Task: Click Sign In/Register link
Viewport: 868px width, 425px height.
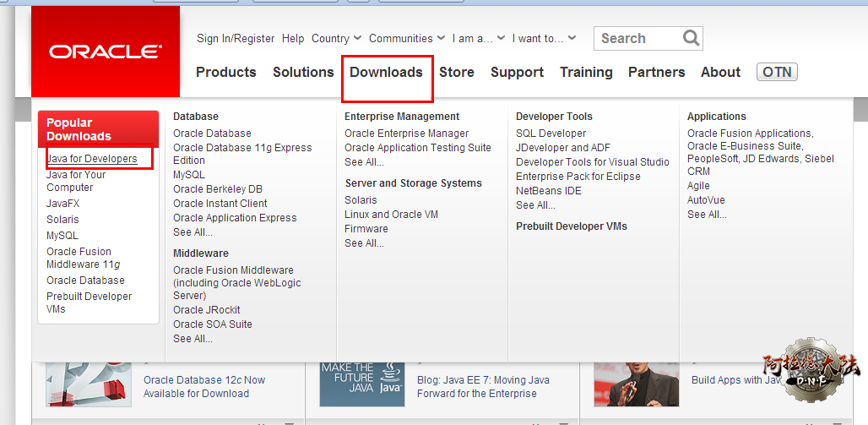Action: 236,38
